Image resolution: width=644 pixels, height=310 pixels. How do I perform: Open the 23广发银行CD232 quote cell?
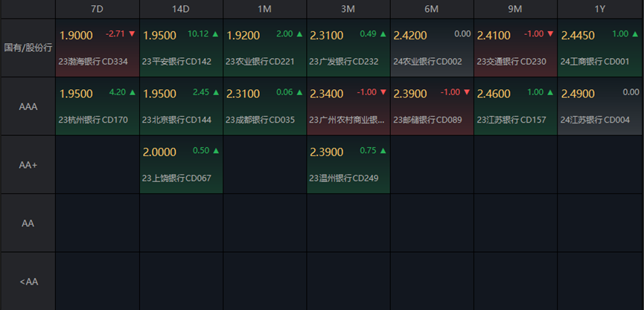(348, 48)
